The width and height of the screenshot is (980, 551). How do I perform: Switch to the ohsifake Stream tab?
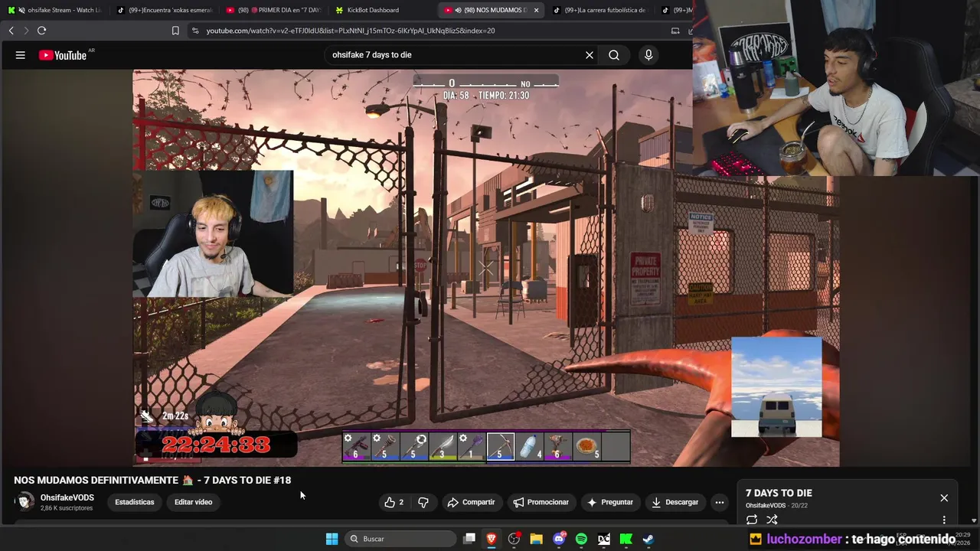[x=55, y=10]
